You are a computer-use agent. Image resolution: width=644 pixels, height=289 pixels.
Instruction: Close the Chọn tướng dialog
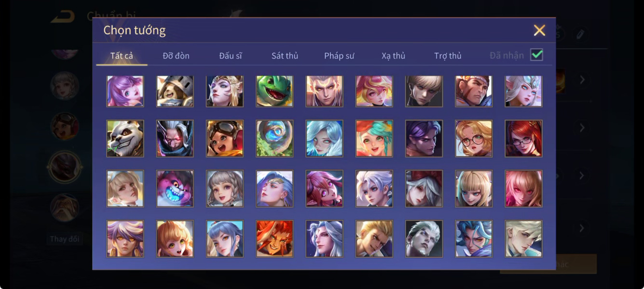tap(539, 30)
